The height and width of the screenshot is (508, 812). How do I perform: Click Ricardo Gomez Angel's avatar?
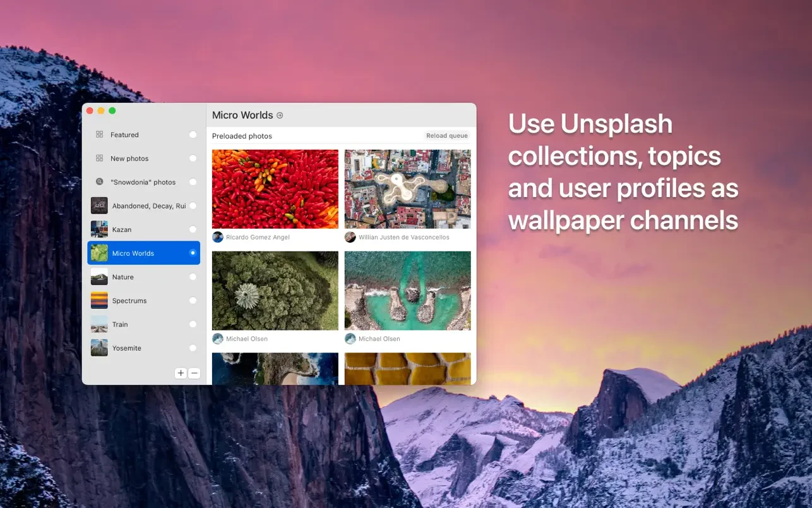pos(218,237)
